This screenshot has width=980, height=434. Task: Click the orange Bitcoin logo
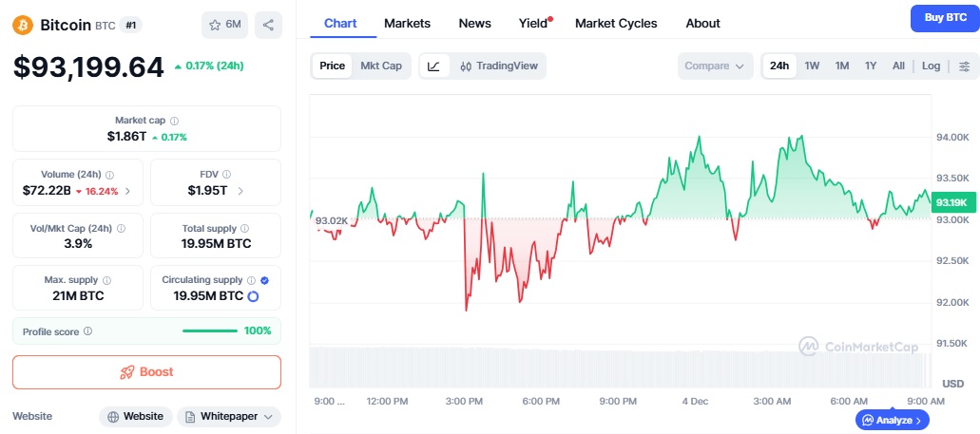23,26
